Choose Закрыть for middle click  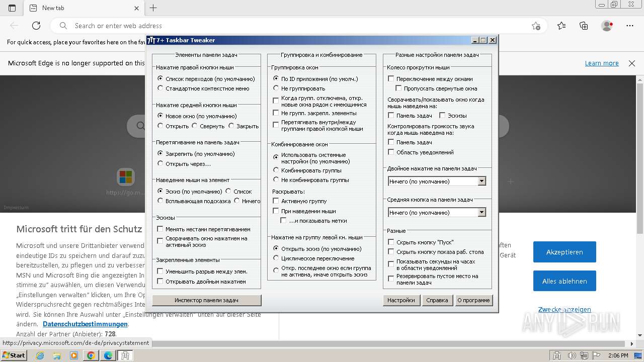[244, 126]
